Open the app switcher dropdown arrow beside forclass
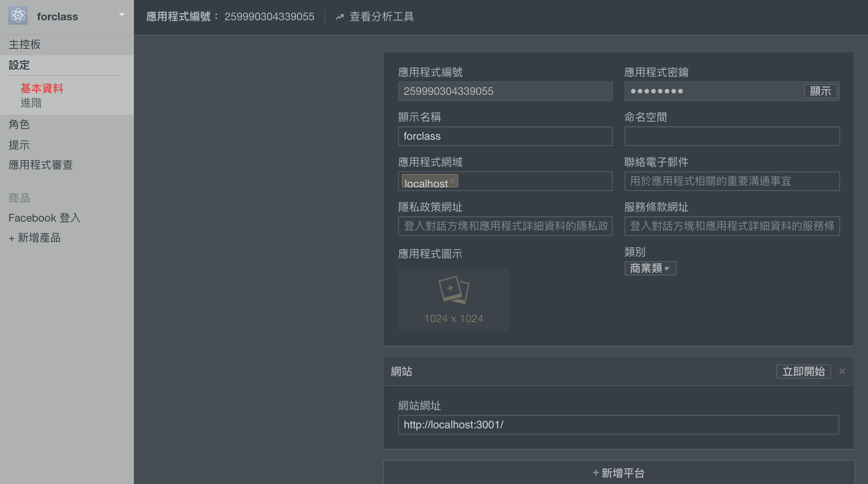The image size is (868, 484). point(122,15)
